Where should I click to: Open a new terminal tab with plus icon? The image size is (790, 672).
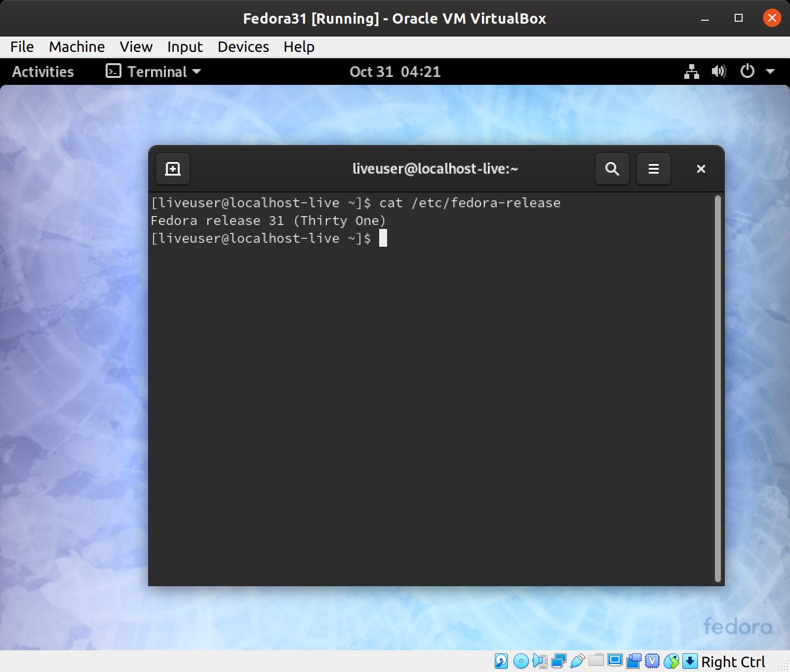point(173,169)
